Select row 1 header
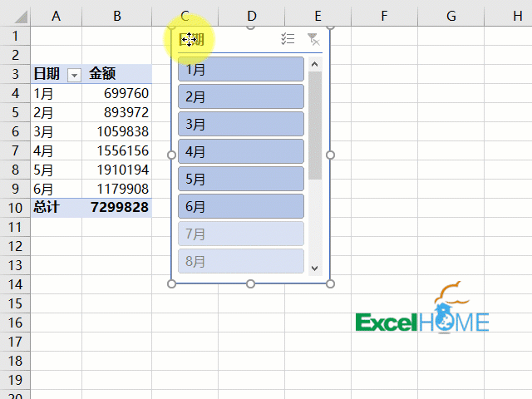 pos(15,36)
